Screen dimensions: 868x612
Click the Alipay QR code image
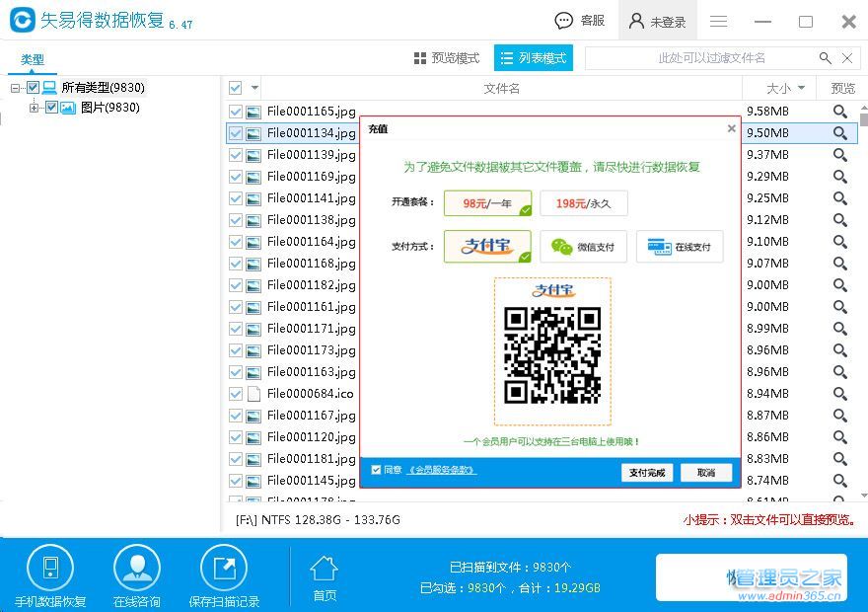tap(552, 355)
